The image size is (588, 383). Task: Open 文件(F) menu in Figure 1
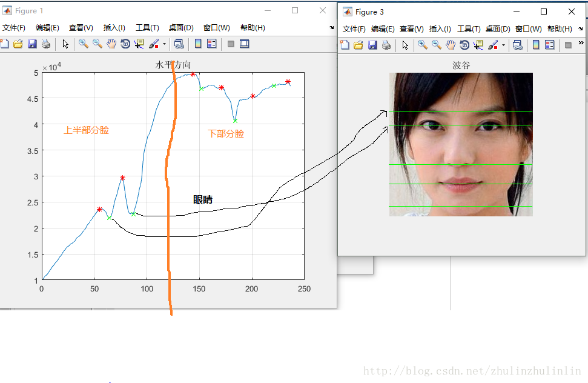[14, 28]
